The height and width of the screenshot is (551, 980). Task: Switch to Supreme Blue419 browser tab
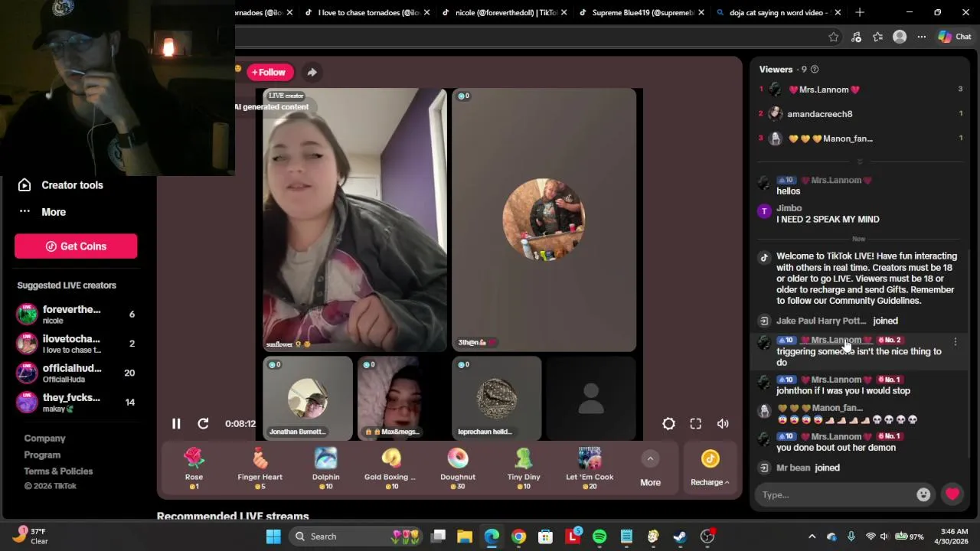[x=643, y=12]
